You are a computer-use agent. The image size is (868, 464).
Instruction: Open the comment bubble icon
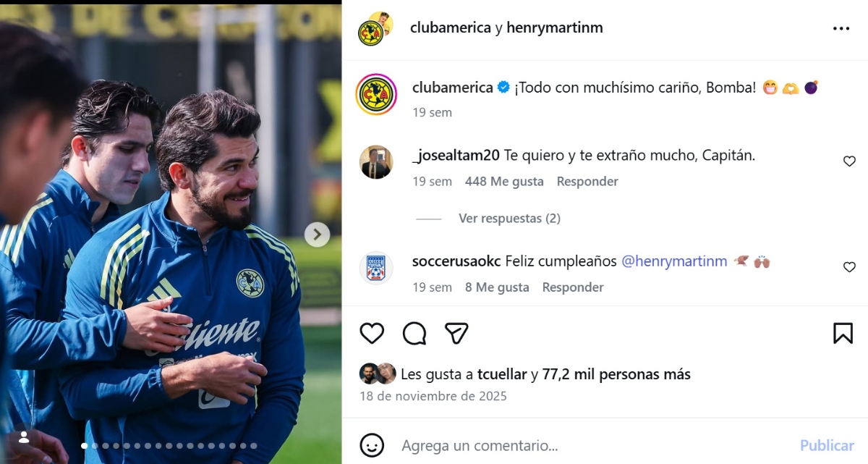point(414,333)
